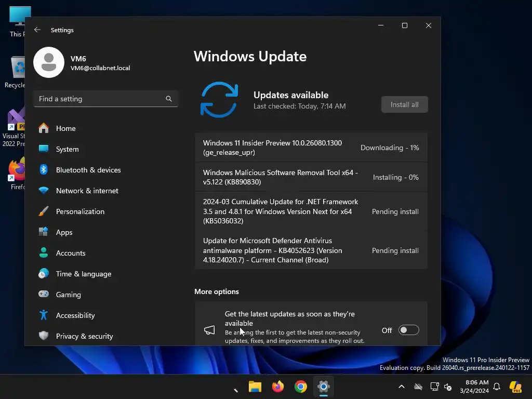Image resolution: width=532 pixels, height=399 pixels.
Task: Open Home settings page
Action: [106, 128]
